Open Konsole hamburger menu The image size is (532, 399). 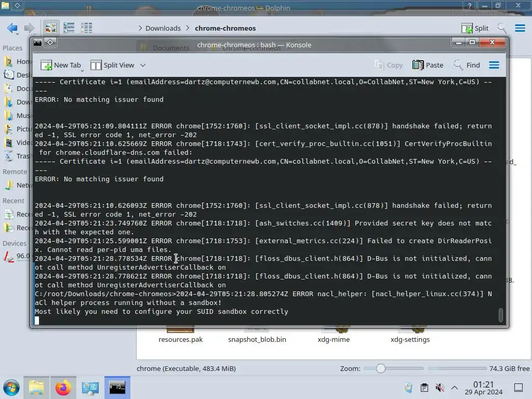(x=494, y=65)
